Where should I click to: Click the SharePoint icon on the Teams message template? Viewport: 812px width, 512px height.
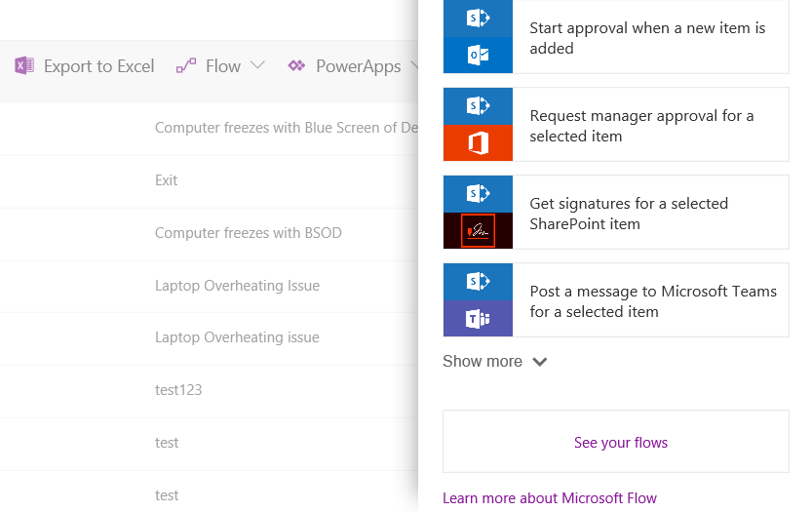click(478, 281)
